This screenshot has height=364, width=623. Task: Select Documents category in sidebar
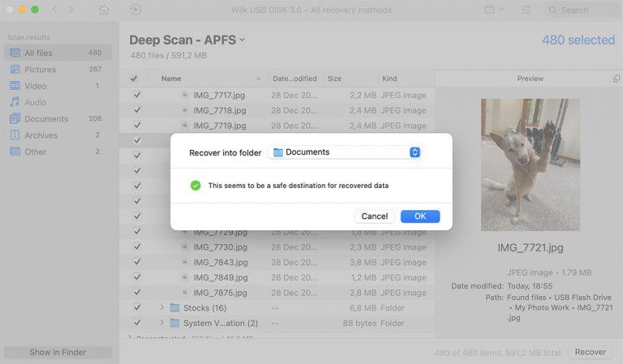tap(46, 119)
